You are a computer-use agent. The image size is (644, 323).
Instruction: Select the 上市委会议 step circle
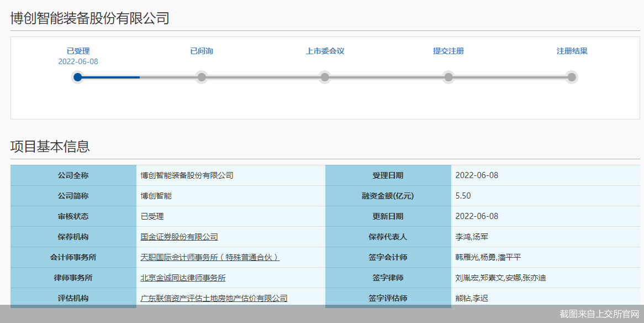pos(325,77)
